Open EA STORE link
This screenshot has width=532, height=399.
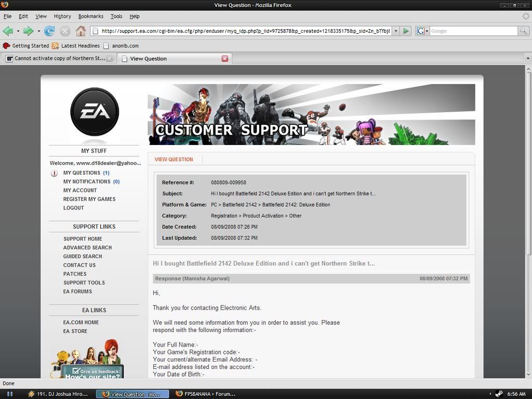point(75,331)
